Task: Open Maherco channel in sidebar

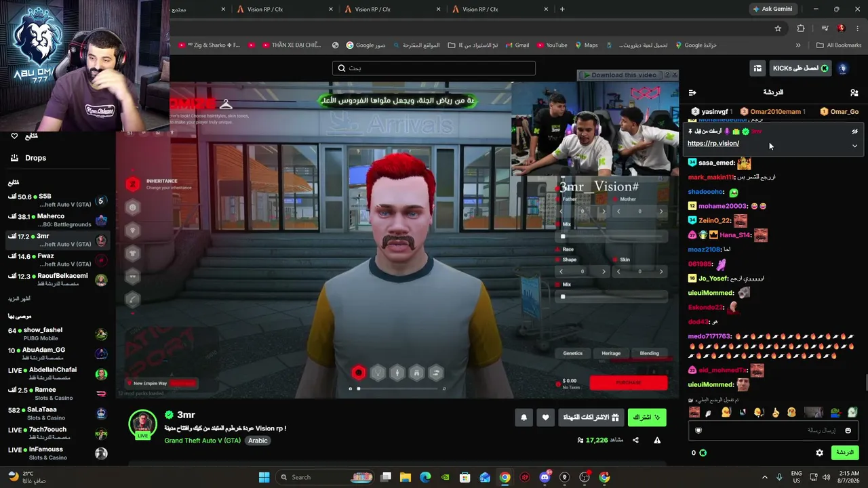Action: [x=57, y=220]
